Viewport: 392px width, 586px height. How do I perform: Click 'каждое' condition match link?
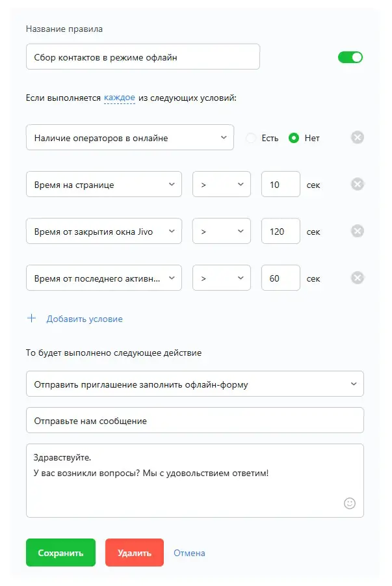point(120,98)
